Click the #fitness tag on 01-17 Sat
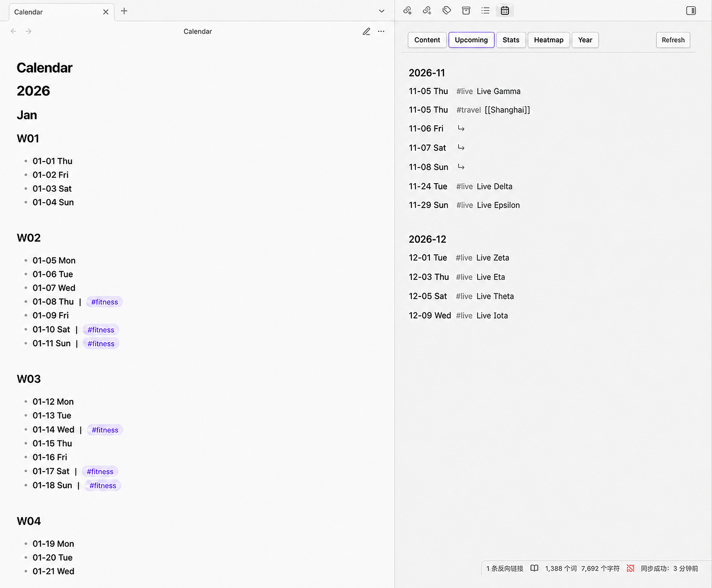This screenshot has height=588, width=712. (x=100, y=471)
